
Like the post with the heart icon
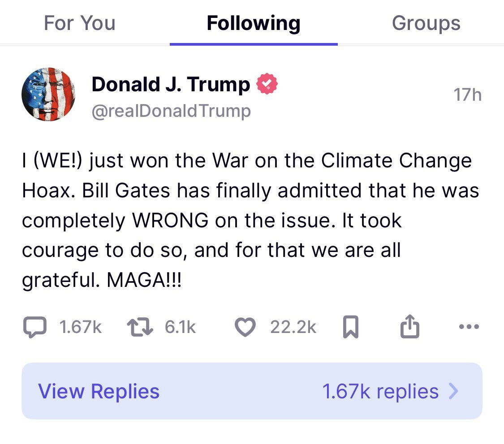tap(245, 328)
